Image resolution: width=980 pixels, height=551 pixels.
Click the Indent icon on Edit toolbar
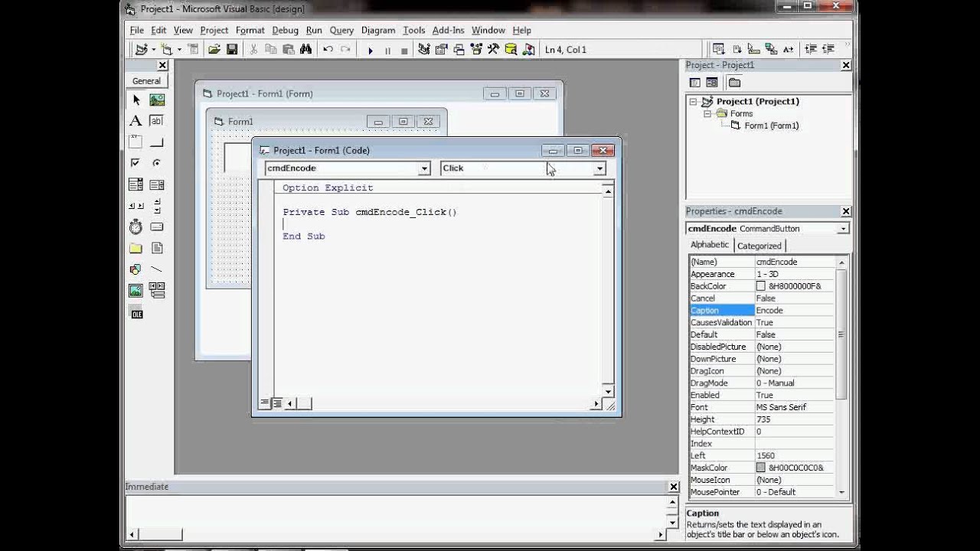tap(810, 50)
